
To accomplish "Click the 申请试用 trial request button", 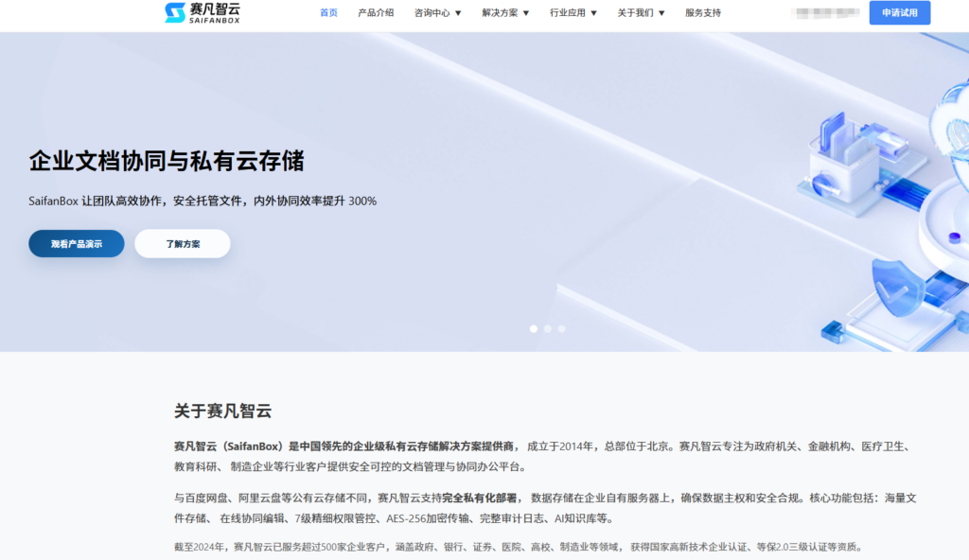I will coord(899,12).
